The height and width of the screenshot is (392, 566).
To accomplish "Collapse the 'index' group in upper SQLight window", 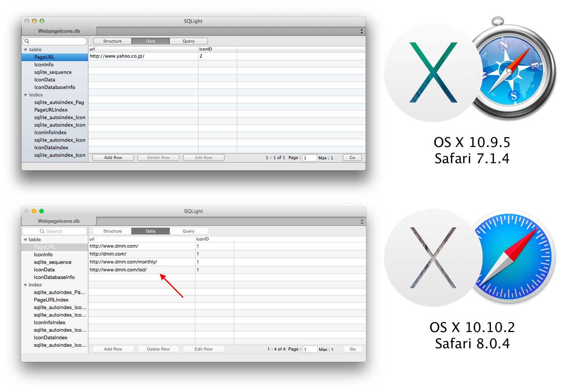I will click(26, 95).
